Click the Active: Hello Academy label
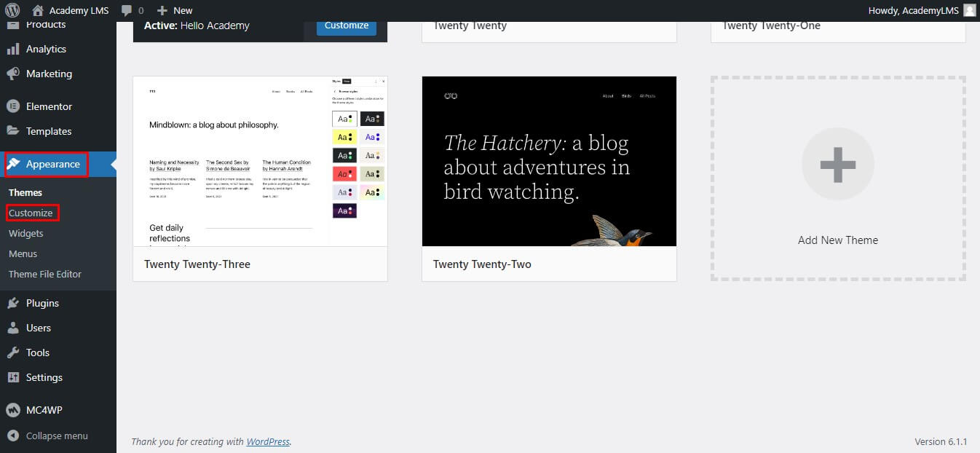The image size is (980, 453). coord(197,25)
